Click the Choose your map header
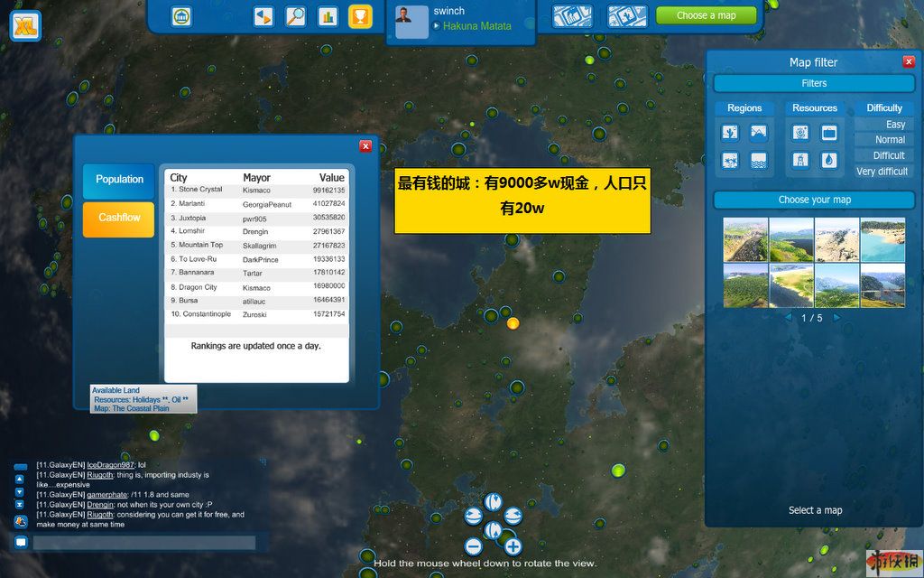Screen dimensions: 924x578 (x=814, y=200)
